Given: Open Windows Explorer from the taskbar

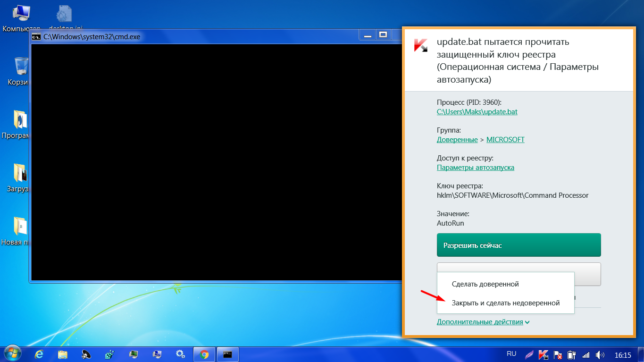Looking at the screenshot, I should coord(63,354).
